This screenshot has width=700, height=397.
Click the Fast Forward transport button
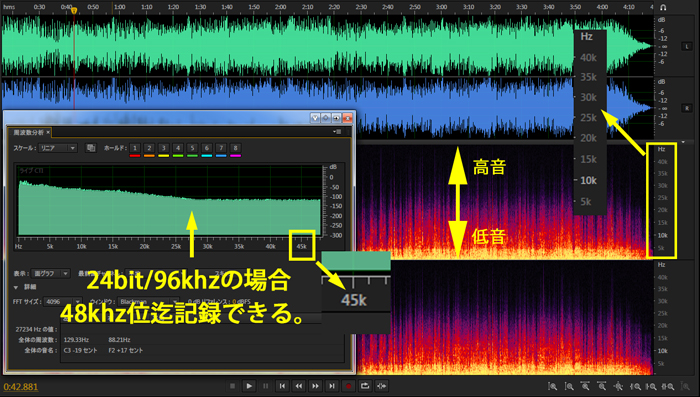click(x=315, y=386)
